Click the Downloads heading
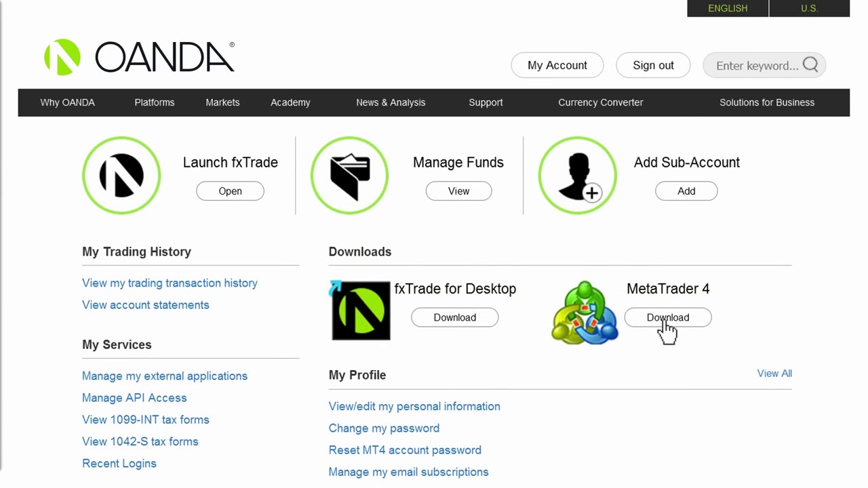The image size is (868, 488). click(360, 251)
